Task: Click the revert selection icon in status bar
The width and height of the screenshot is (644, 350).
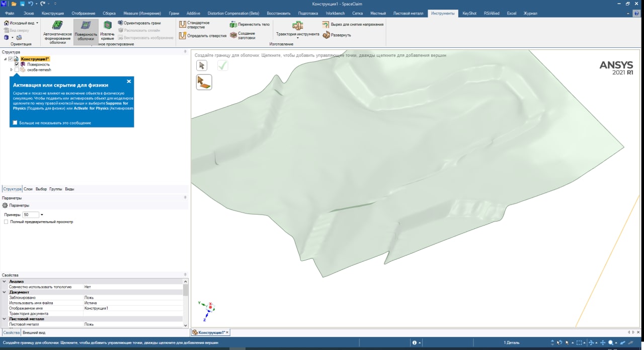Action: coord(560,342)
